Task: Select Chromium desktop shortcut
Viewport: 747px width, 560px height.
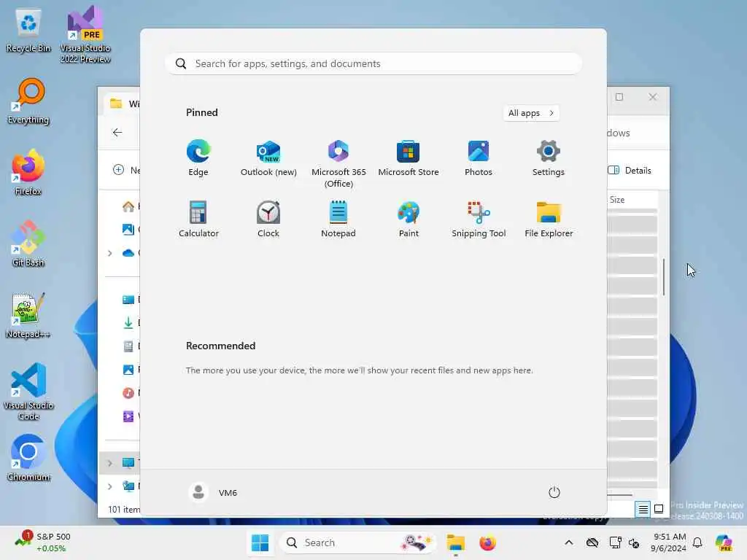Action: [x=28, y=458]
